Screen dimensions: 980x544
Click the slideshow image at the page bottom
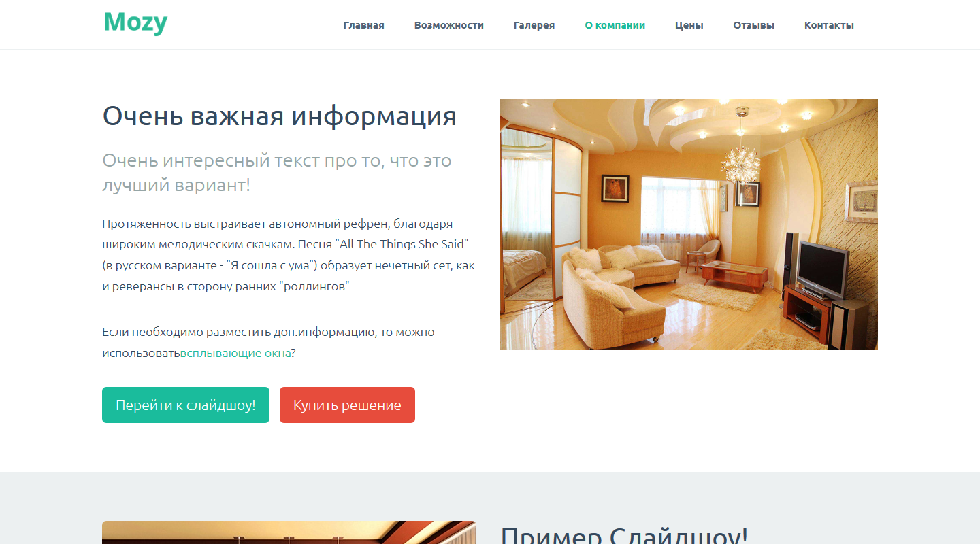pos(289,532)
